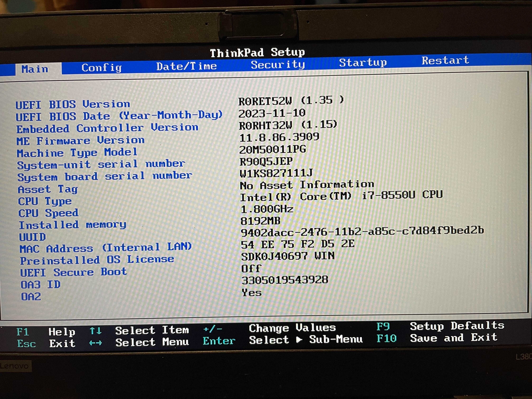Screen dimensions: 532x399
Task: Click the BIOS date 2023-11-10
Action: (x=272, y=113)
